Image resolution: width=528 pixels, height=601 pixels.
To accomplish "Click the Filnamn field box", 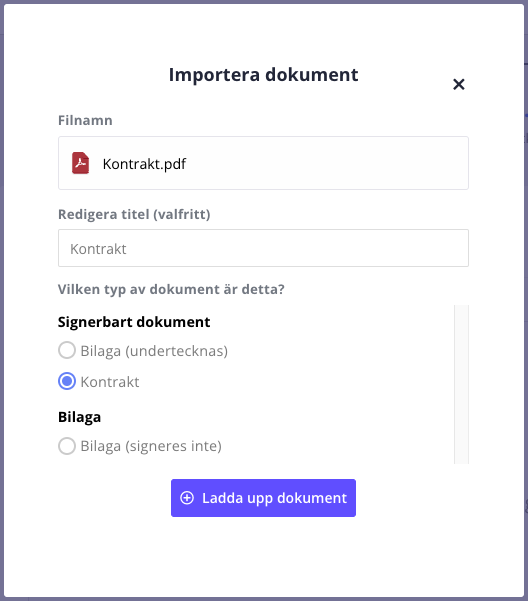I will pos(263,163).
